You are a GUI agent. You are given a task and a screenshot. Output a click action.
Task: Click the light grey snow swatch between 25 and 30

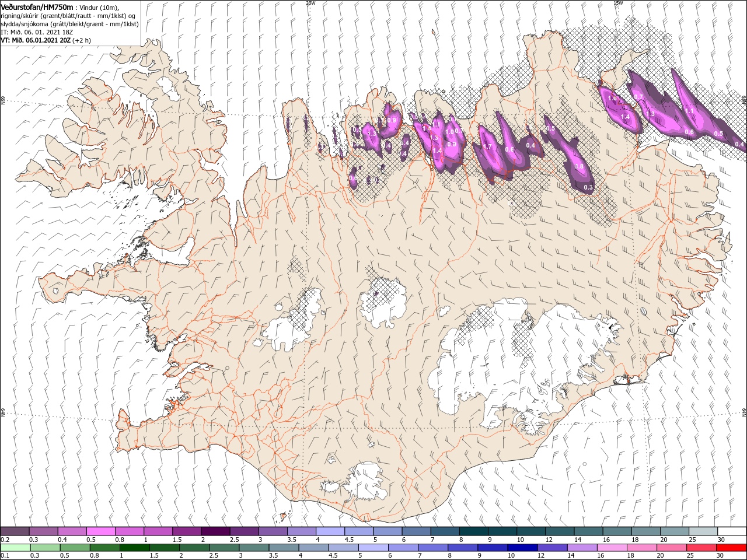point(704,531)
